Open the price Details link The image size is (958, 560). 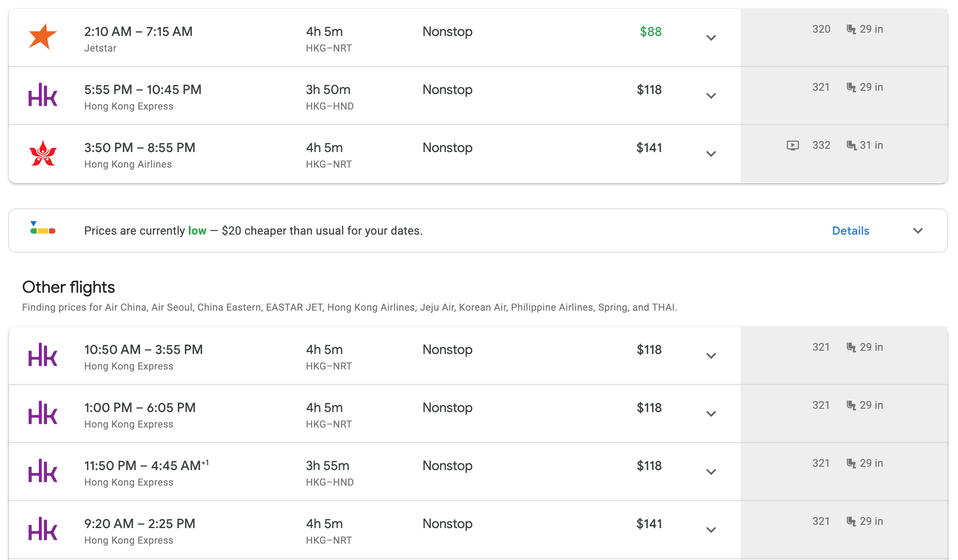pyautogui.click(x=851, y=231)
